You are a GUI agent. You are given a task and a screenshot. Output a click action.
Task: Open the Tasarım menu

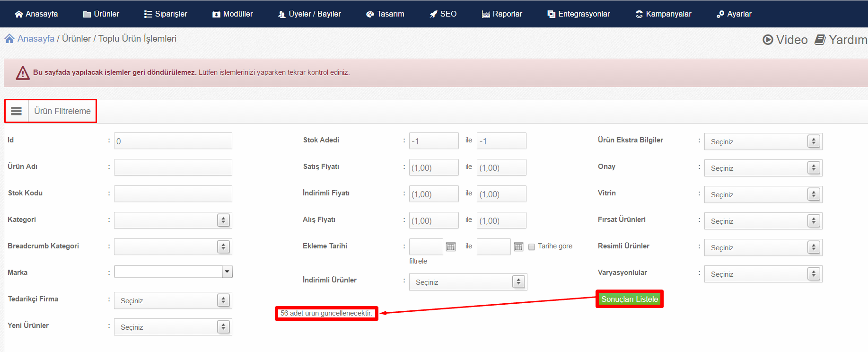pyautogui.click(x=386, y=14)
